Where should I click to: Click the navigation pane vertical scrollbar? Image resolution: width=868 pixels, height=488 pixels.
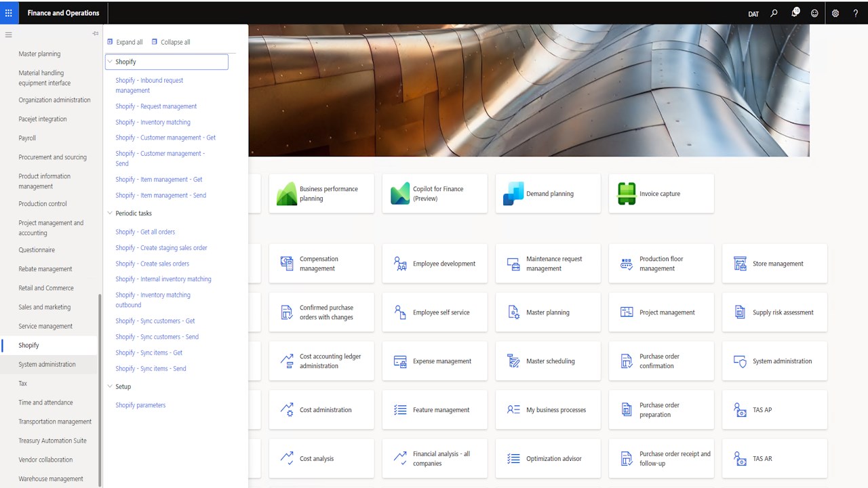pyautogui.click(x=100, y=389)
